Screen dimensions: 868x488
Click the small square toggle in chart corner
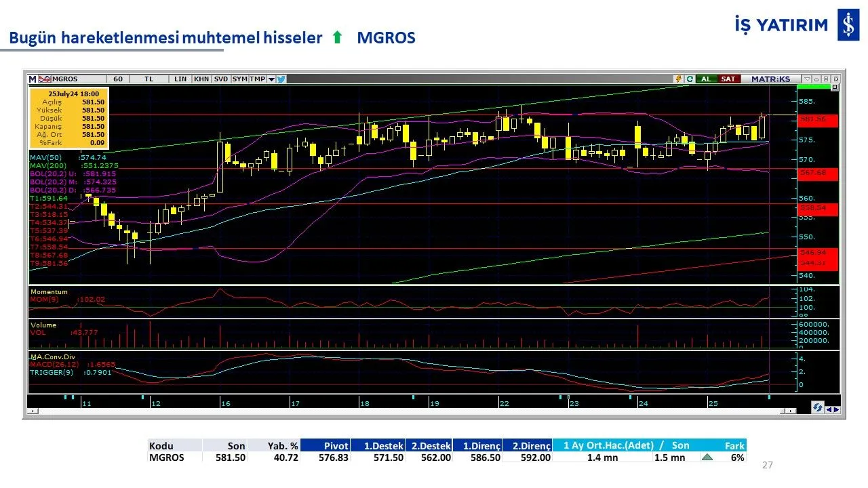tap(835, 87)
